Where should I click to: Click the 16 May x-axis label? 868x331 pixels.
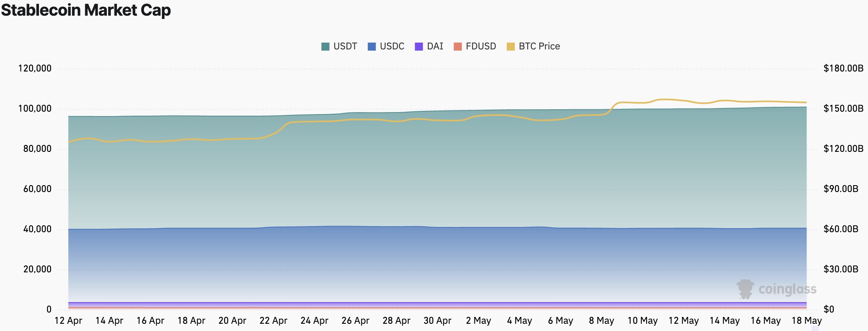coord(765,321)
